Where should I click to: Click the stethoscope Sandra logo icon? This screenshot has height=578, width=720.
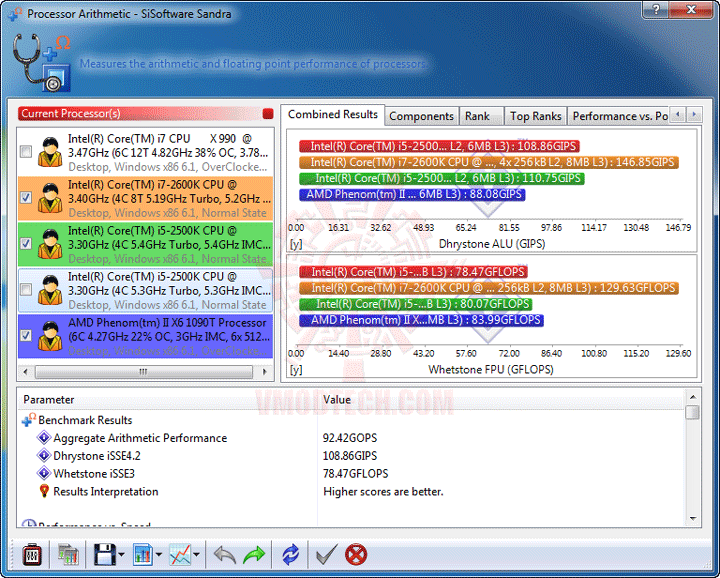point(41,63)
